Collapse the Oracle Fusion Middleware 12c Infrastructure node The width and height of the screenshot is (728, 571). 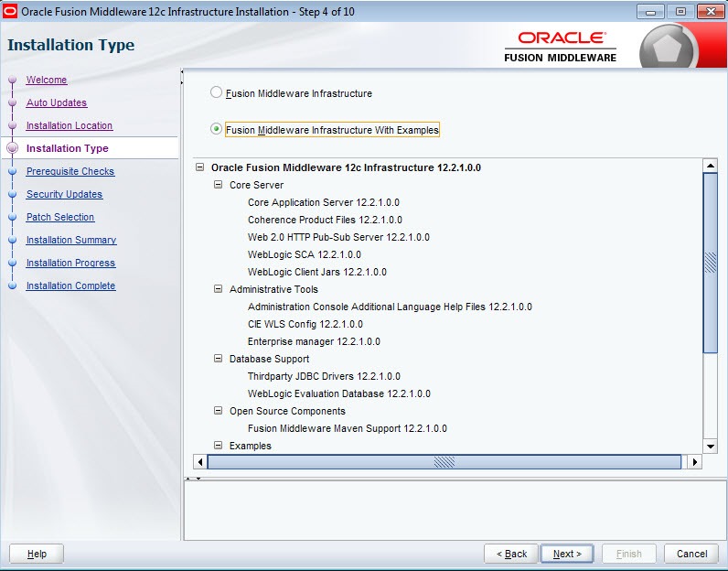coord(199,167)
